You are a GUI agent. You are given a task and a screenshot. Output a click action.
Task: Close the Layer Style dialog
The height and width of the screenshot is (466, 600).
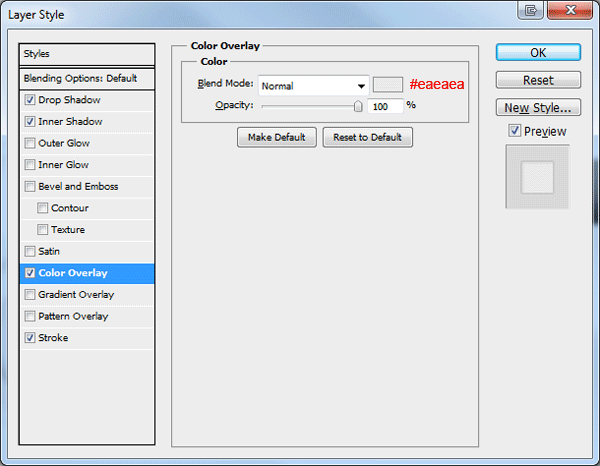570,10
